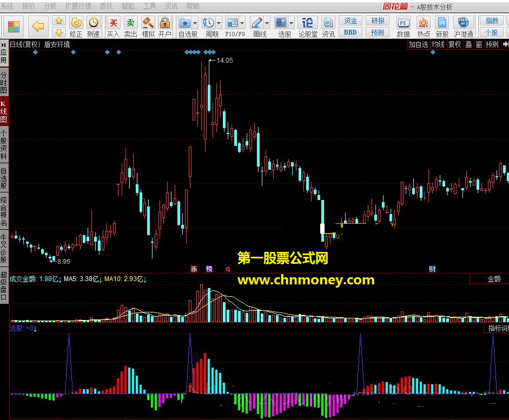Toggle 复权 price adjustment in chart header
509x420 pixels.
pyautogui.click(x=455, y=44)
